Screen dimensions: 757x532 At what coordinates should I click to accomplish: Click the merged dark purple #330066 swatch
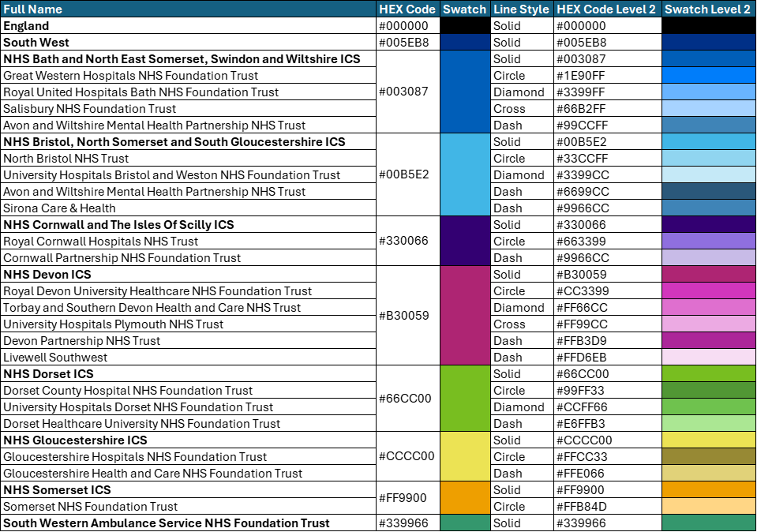point(465,242)
